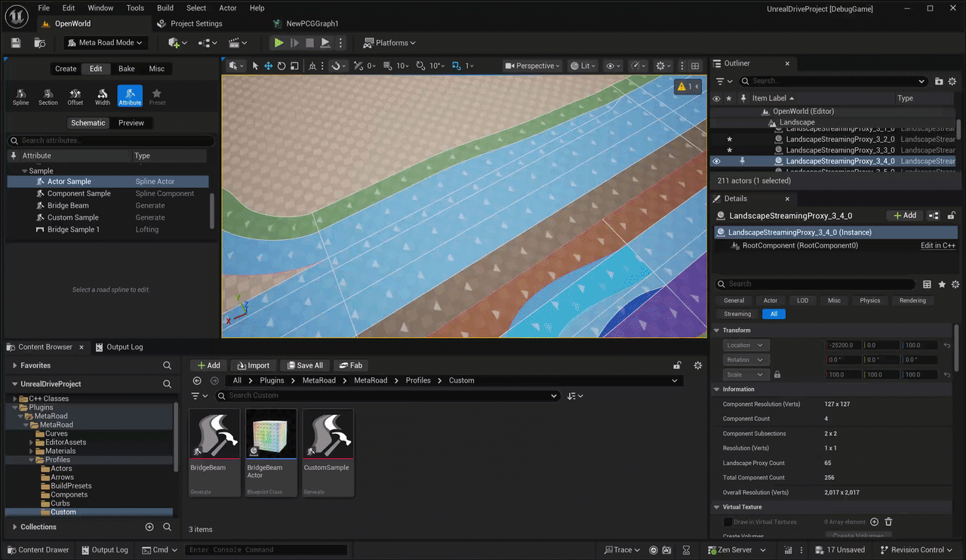
Task: Click the Save icon in main toolbar
Action: 16,43
